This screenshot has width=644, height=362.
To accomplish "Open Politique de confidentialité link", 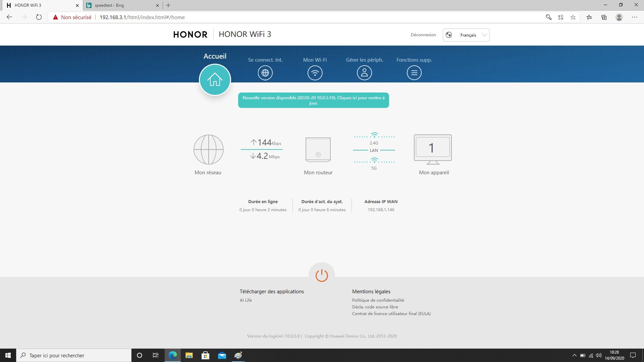I will pos(378,300).
